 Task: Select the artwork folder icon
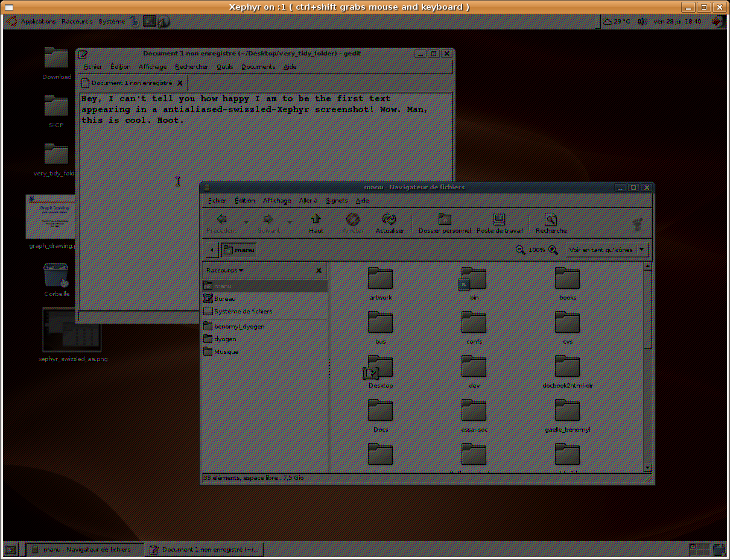380,280
